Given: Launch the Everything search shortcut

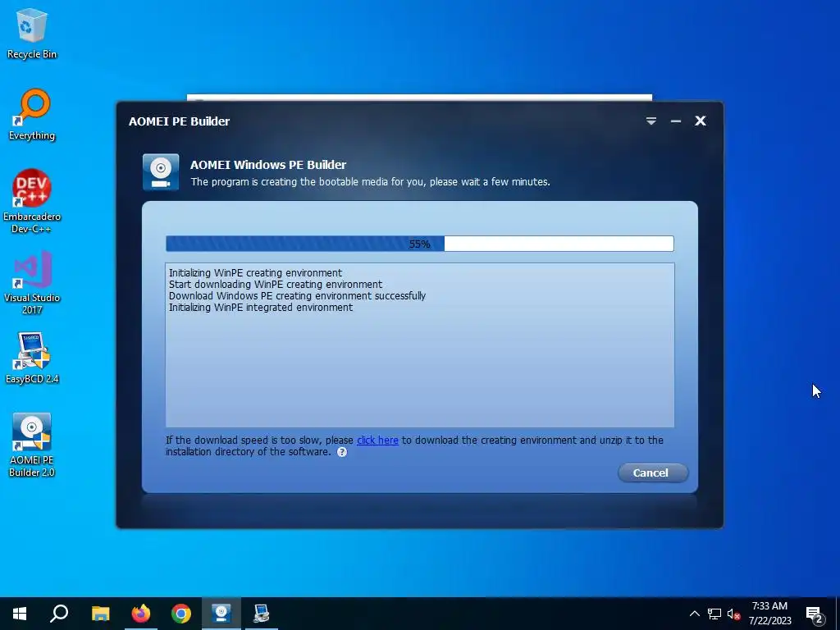Looking at the screenshot, I should (x=32, y=115).
